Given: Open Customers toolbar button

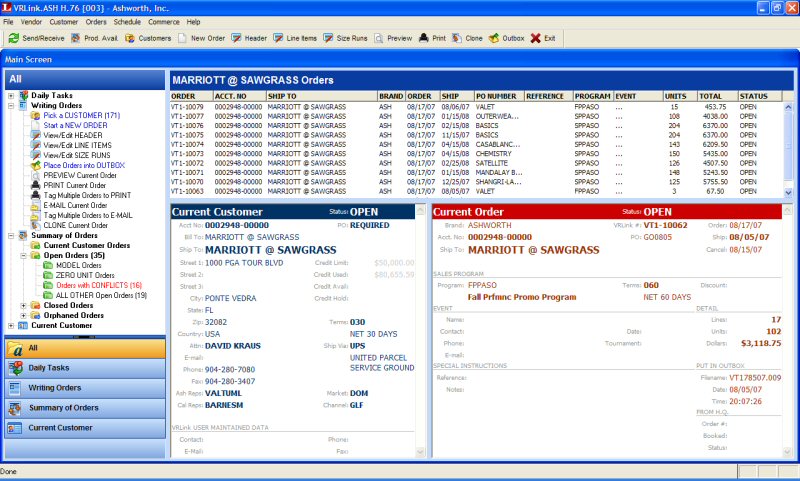Looking at the screenshot, I should click(148, 38).
